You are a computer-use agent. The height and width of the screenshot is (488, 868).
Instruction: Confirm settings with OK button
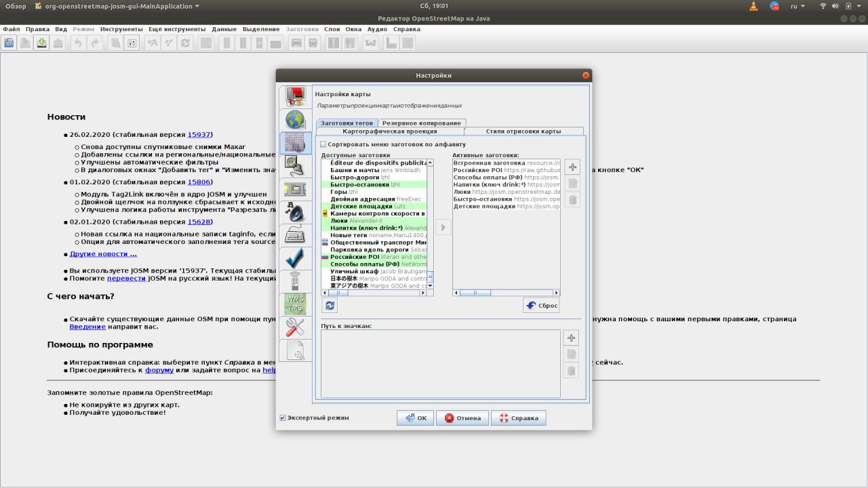click(416, 418)
